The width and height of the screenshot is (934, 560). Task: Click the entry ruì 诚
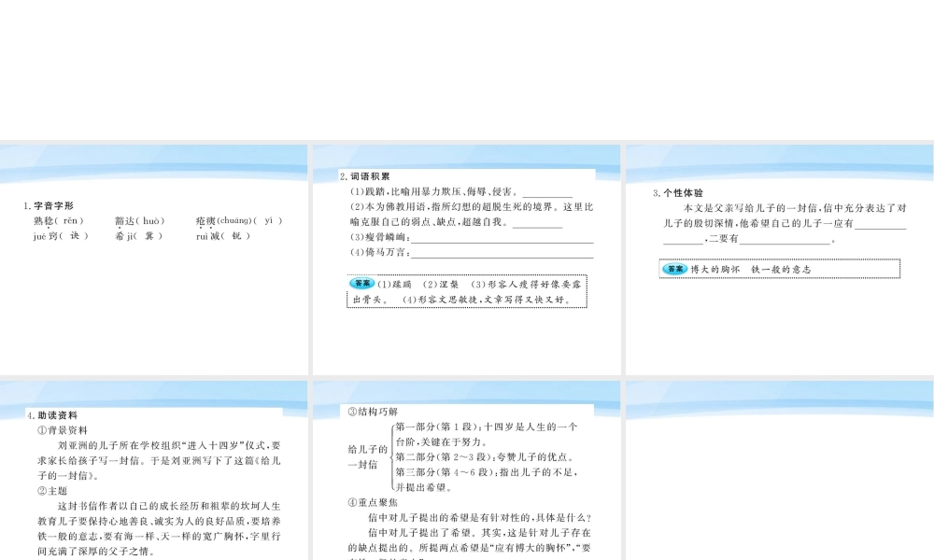223,235
